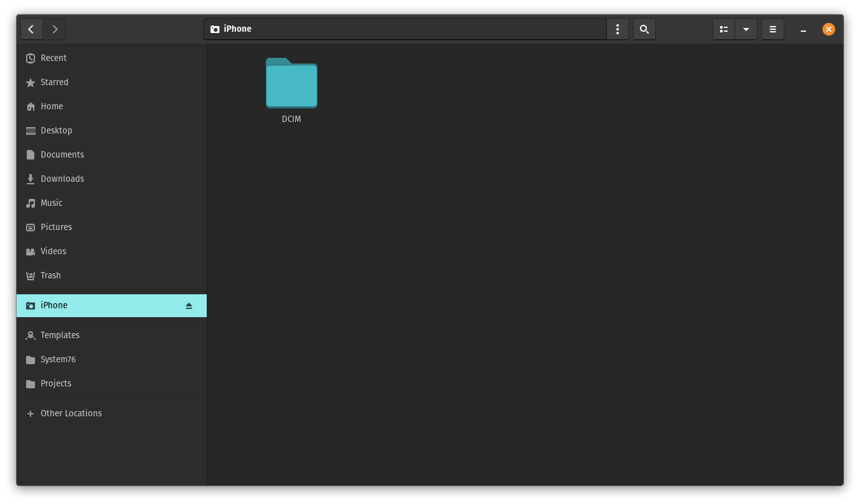
Task: Click the camera icon in the path bar
Action: [215, 29]
